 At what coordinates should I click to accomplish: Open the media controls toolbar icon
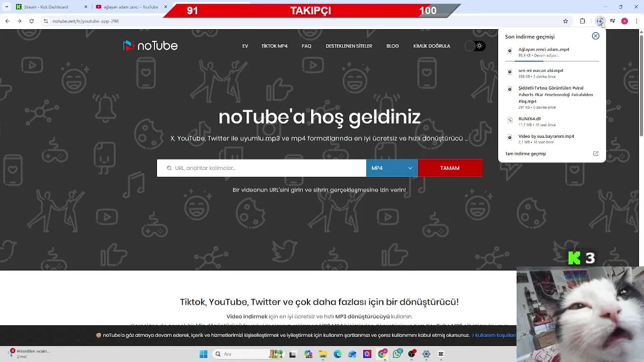tap(612, 21)
